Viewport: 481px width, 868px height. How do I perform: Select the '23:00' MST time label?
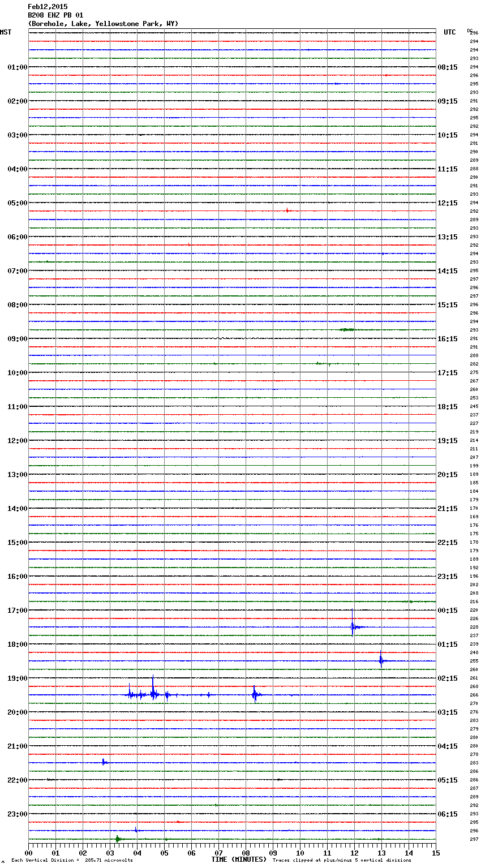(18, 814)
